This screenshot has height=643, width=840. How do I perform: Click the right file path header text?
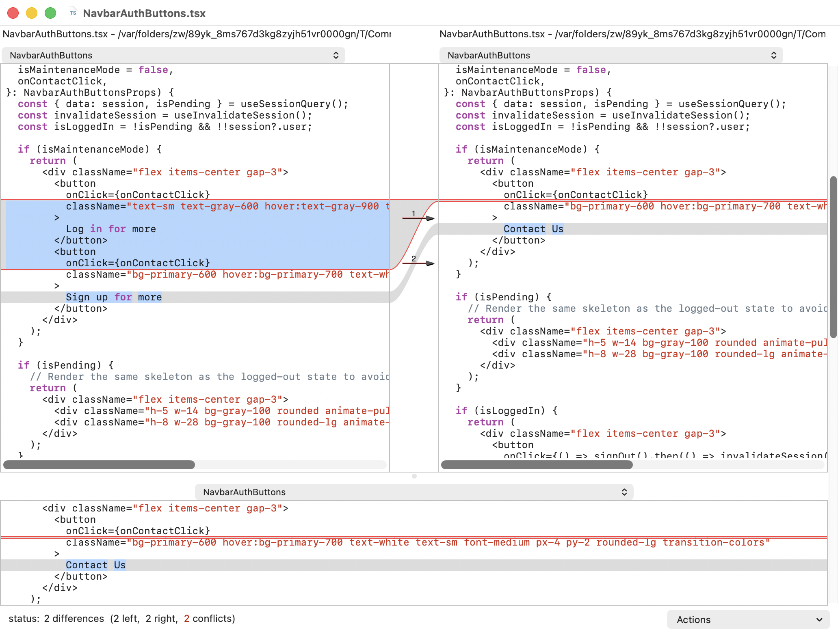[x=632, y=34]
